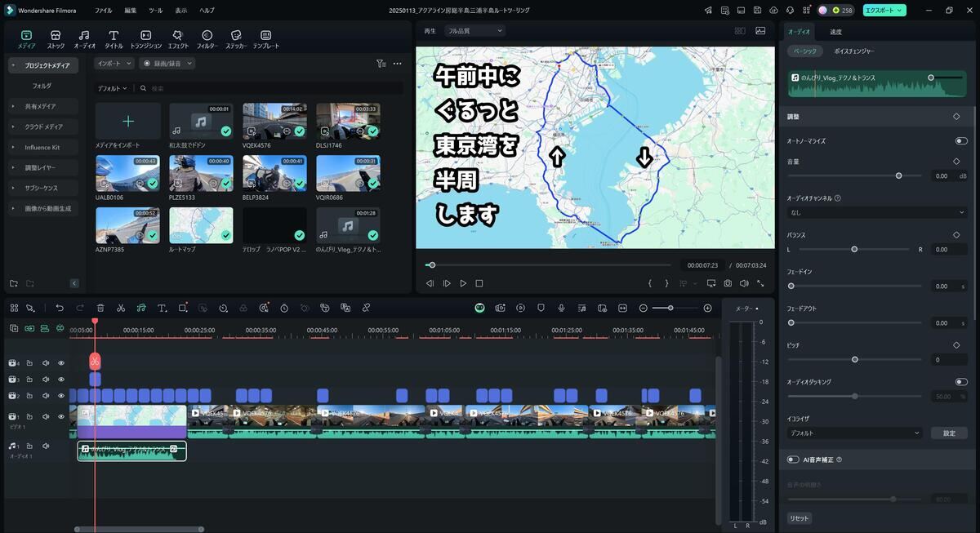Switch to the ボイスチェンジャー tab

(853, 51)
